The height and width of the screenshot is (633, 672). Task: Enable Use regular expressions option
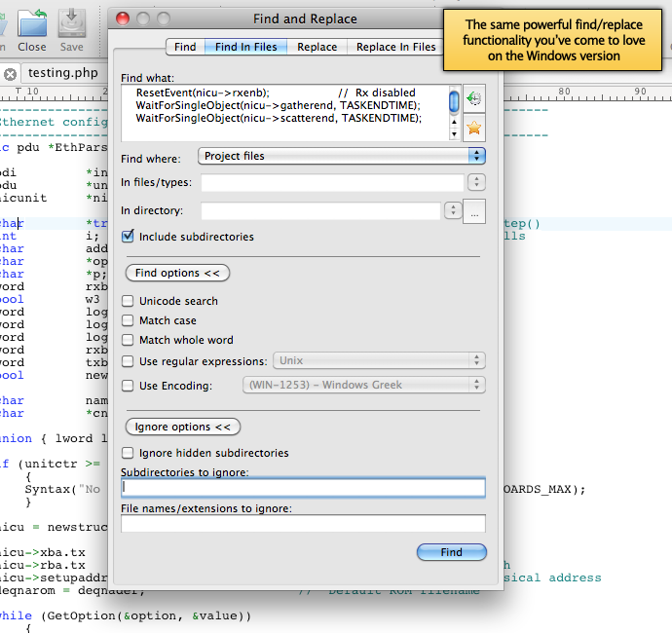pos(128,361)
